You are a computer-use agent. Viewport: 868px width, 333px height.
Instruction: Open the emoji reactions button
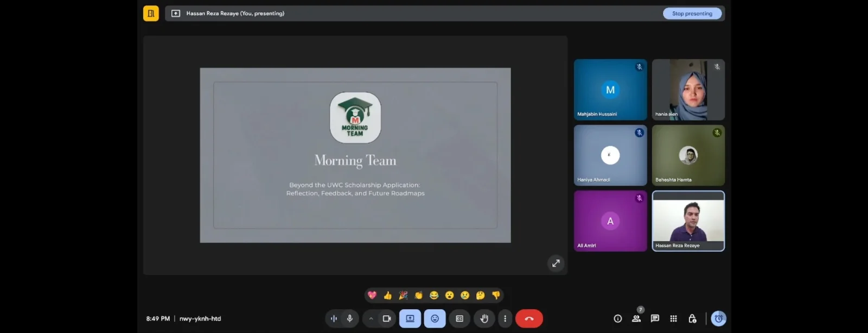click(435, 319)
